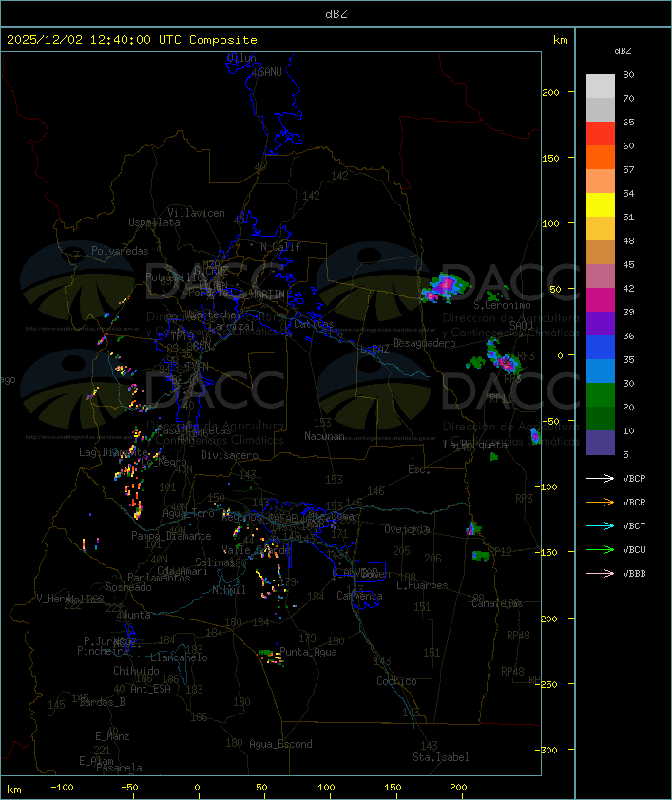Screen dimensions: 672x800
Task: Click the gold swatch between 51 and 48
Action: click(x=600, y=229)
